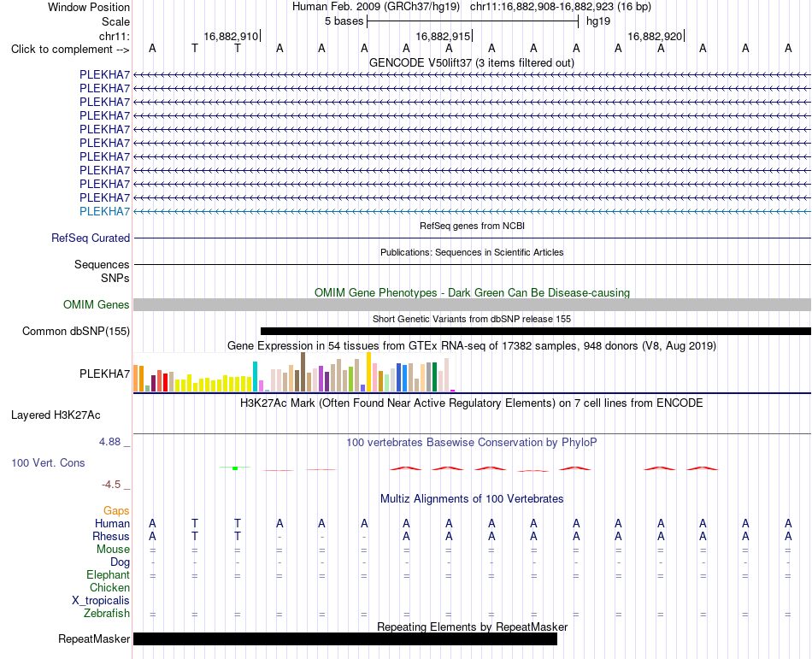This screenshot has height=659, width=812.
Task: Open the GTEx Gene Expression track title
Action: [472, 345]
